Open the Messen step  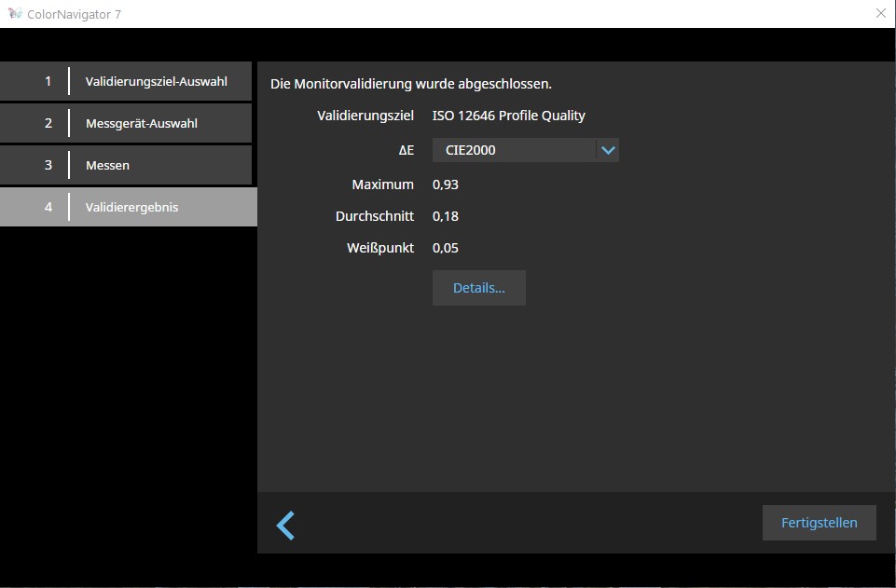click(x=127, y=165)
